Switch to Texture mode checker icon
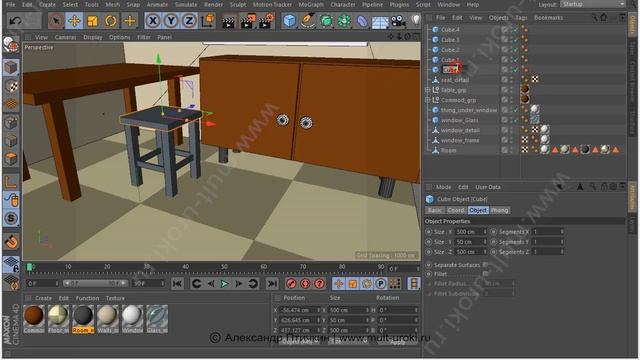 pyautogui.click(x=11, y=86)
